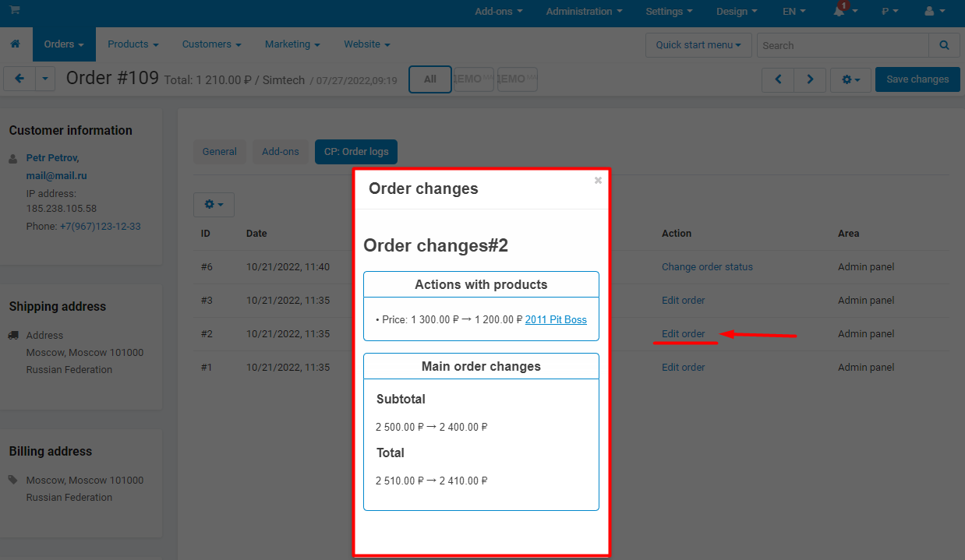Screen dimensions: 965x560
Task: Close the Order changes popup
Action: (x=598, y=181)
